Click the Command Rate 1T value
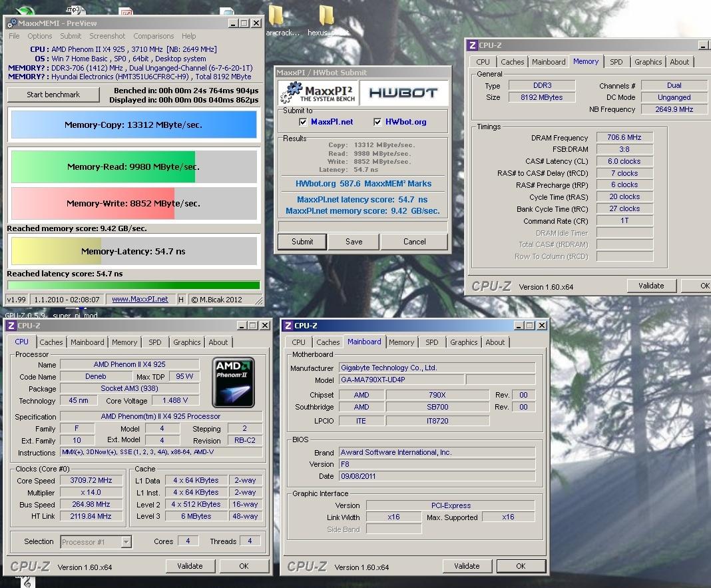Viewport: 711px width, 588px height. click(624, 220)
